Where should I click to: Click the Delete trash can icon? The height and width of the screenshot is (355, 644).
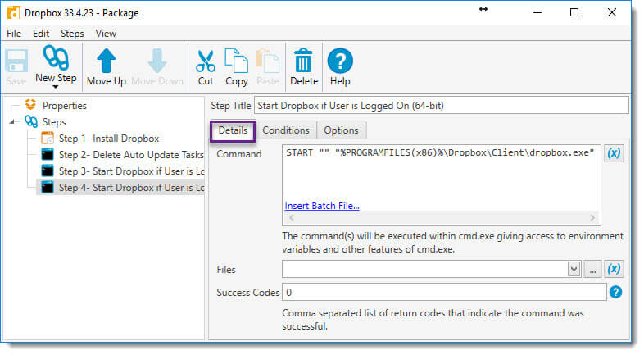pyautogui.click(x=303, y=61)
